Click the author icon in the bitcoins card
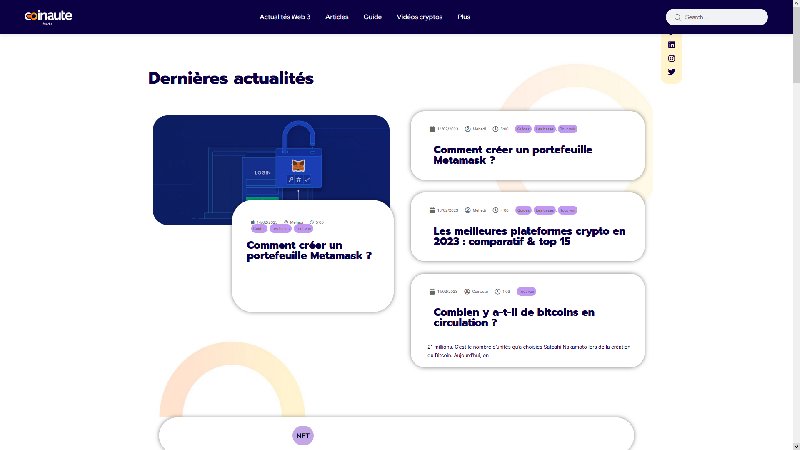The image size is (800, 450). click(x=467, y=292)
